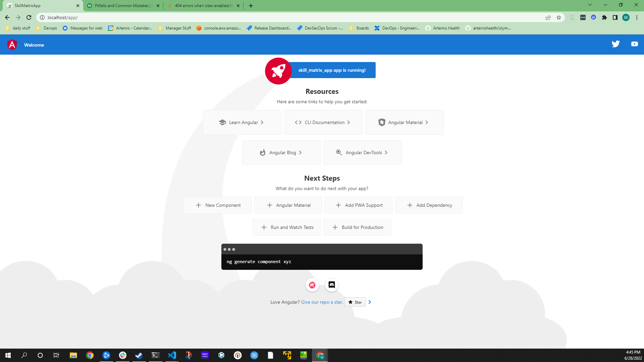The image size is (644, 362).
Task: Click the Meetup round icon
Action: pyautogui.click(x=312, y=285)
